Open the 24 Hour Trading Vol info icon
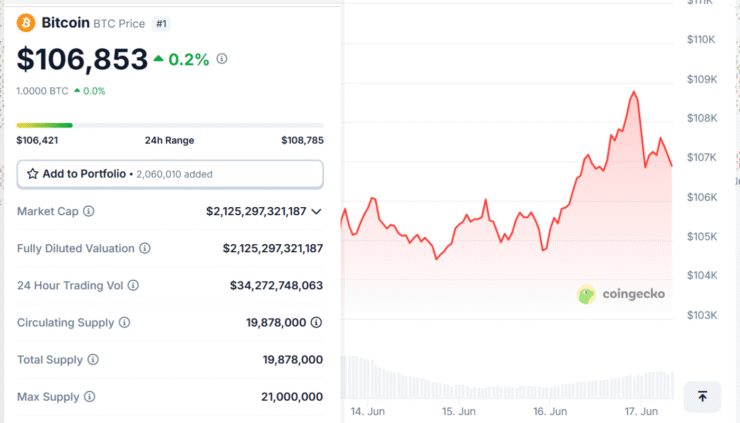Image resolution: width=740 pixels, height=423 pixels. click(134, 285)
